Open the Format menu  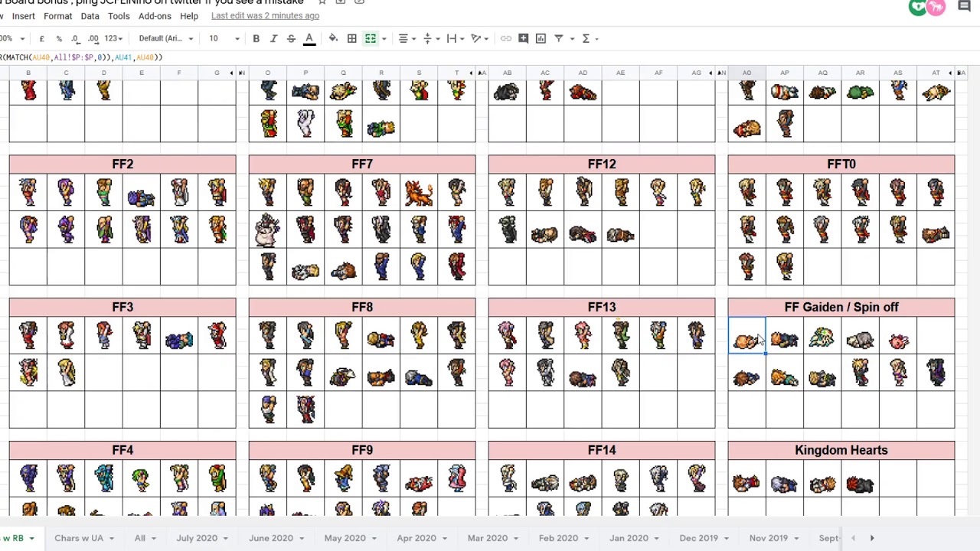tap(57, 16)
